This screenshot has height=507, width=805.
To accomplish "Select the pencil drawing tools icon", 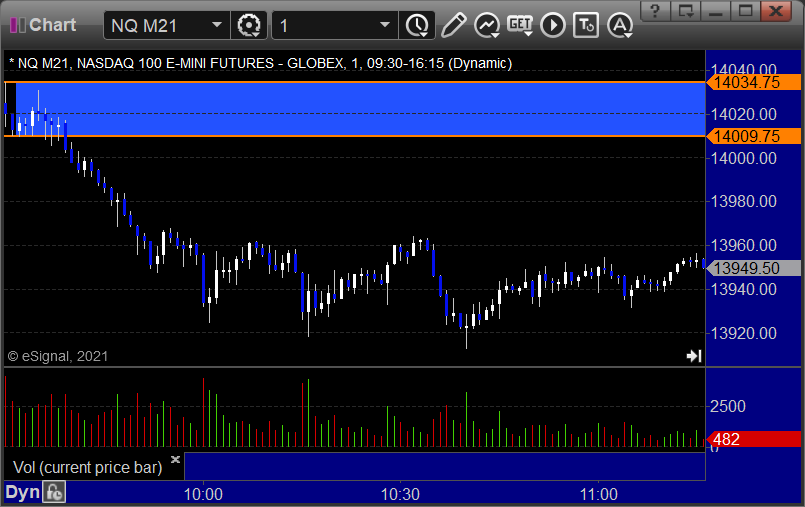I will coord(453,25).
